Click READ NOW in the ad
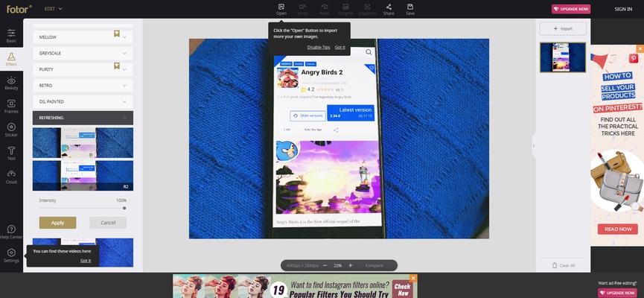The width and height of the screenshot is (644, 298). coord(618,229)
